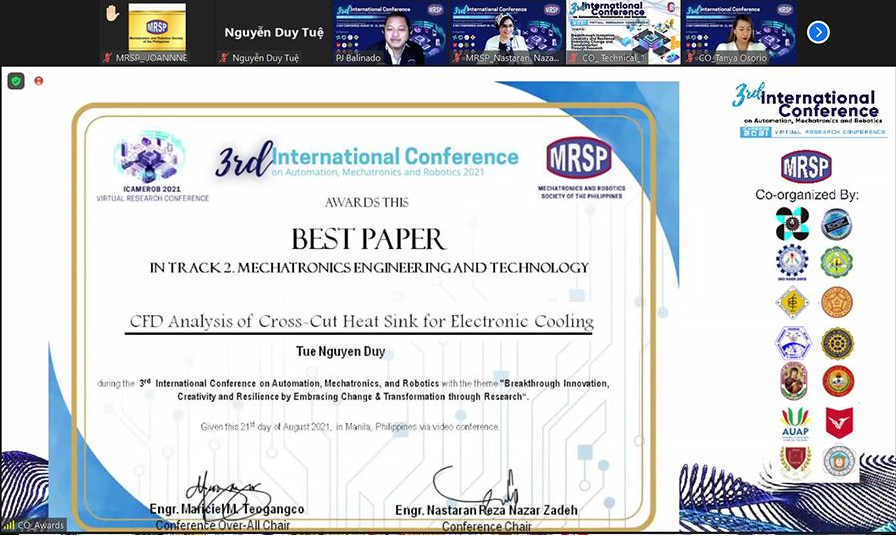Click the MRSP logo on the certificate
This screenshot has height=536, width=896.
click(x=578, y=158)
